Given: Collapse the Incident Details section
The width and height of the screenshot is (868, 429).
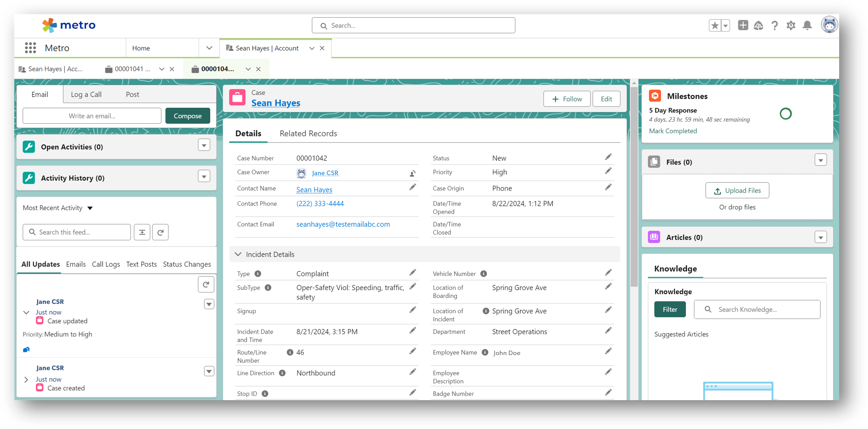Looking at the screenshot, I should click(x=238, y=254).
